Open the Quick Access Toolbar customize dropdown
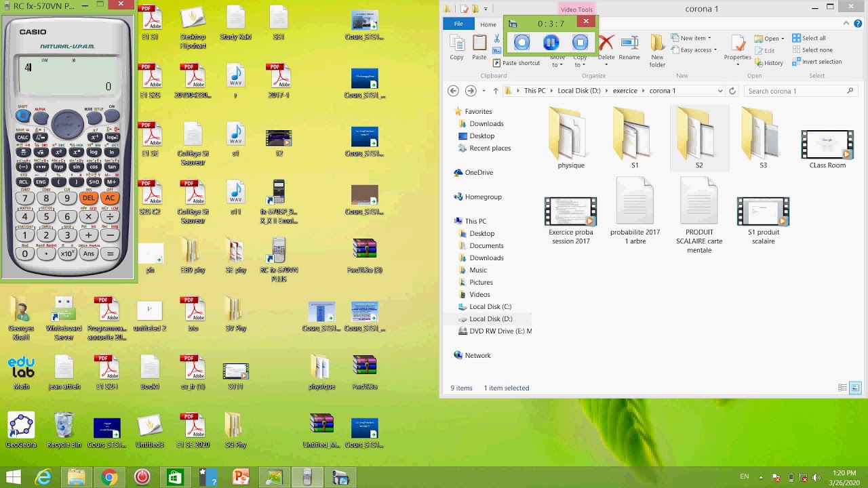 tap(486, 9)
